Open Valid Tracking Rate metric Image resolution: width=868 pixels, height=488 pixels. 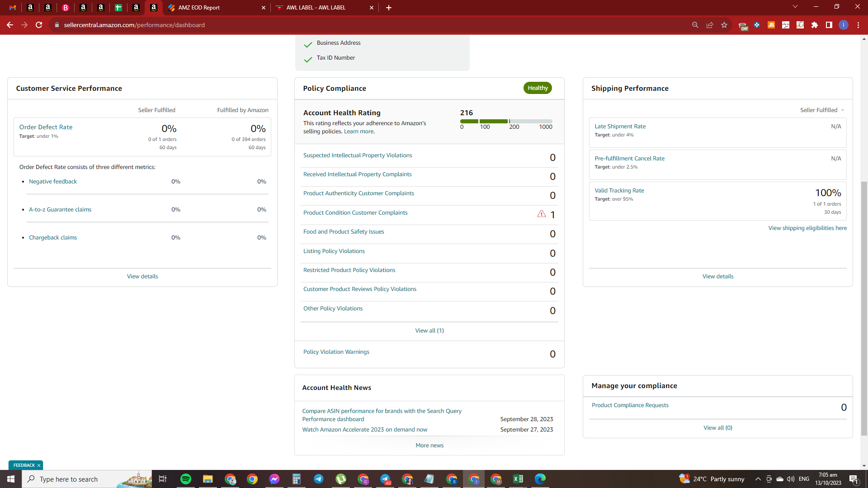click(619, 191)
